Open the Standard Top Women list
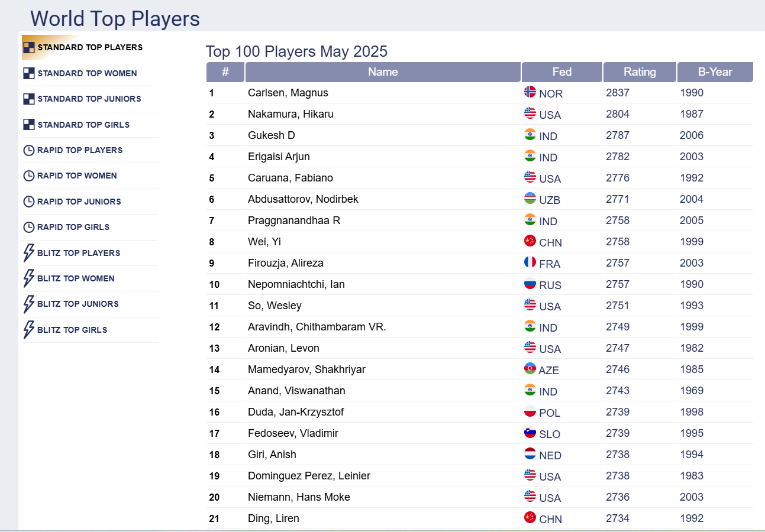 pos(86,73)
